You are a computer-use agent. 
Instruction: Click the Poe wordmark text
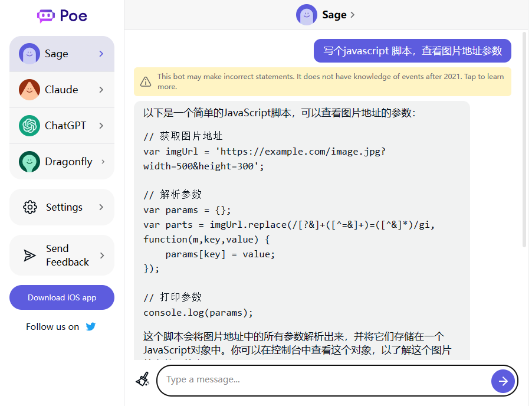[74, 16]
